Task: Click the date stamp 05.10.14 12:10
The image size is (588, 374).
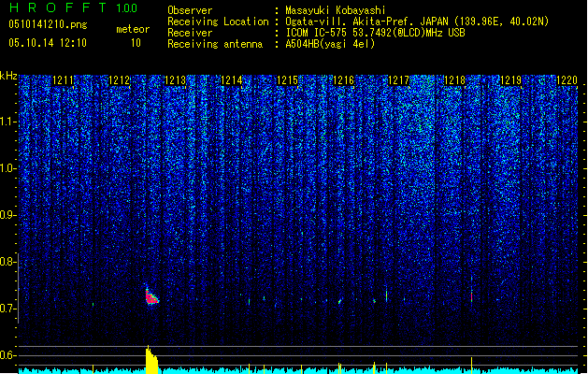Action: (x=48, y=43)
